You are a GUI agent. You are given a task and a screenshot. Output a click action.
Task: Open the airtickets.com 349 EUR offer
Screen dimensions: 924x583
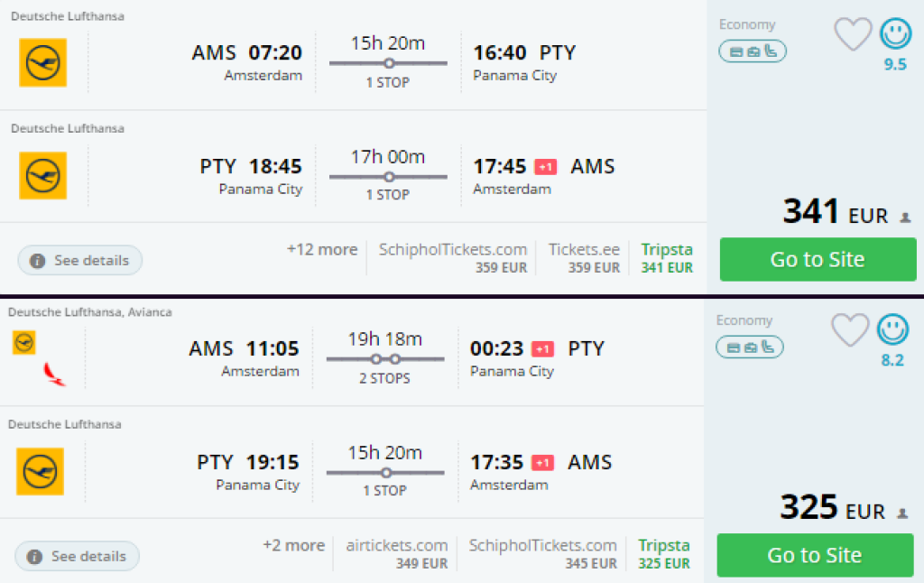(397, 553)
